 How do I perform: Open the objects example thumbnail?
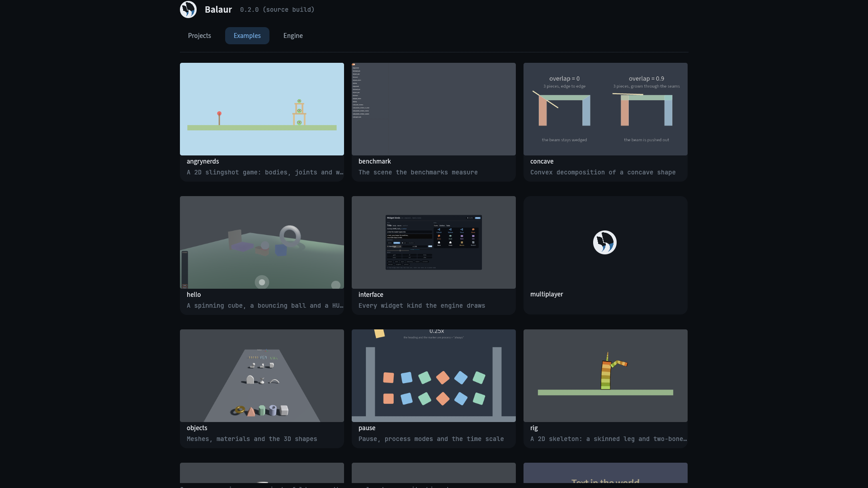pos(262,375)
